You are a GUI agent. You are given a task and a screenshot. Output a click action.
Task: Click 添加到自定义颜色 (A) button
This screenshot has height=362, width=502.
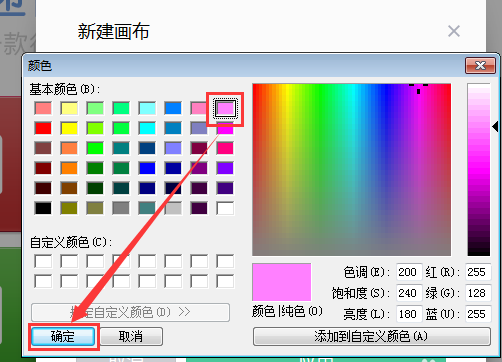click(x=372, y=337)
